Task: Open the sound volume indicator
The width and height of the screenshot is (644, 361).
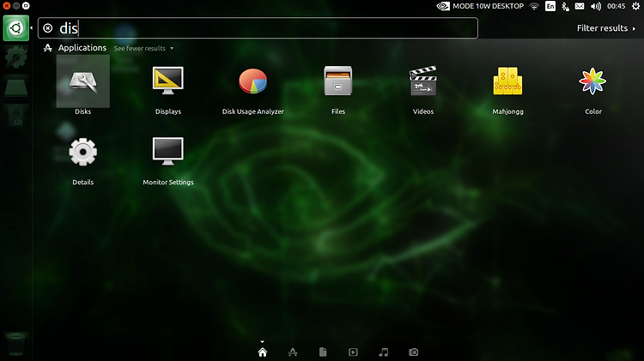Action: click(596, 6)
